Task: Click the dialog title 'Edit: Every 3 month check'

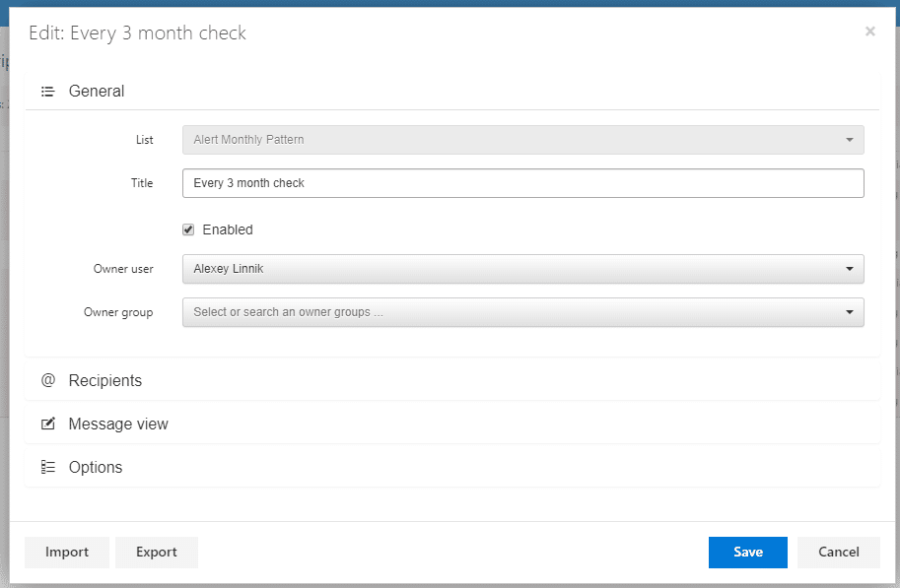Action: (x=137, y=33)
